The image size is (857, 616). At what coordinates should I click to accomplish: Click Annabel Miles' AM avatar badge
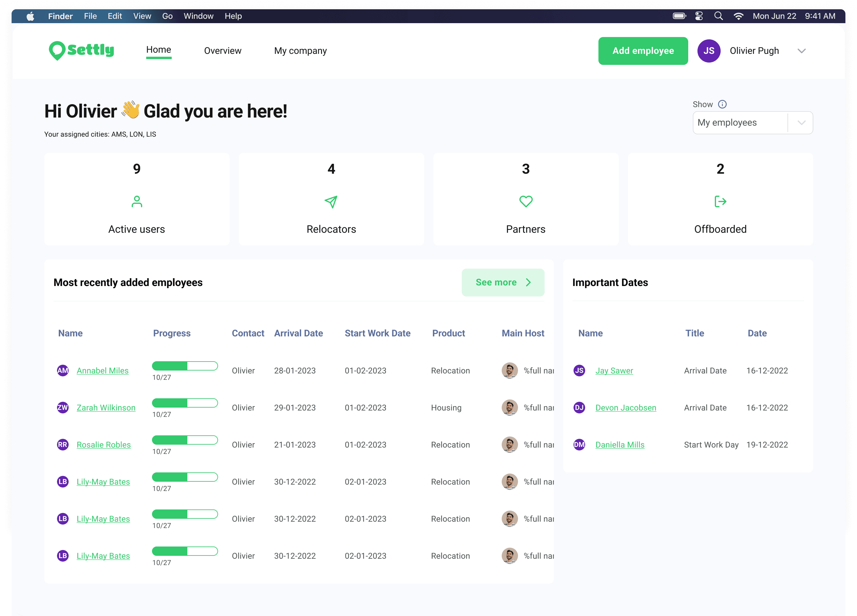click(63, 371)
